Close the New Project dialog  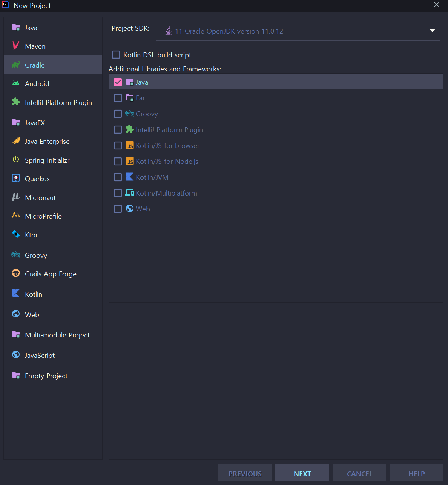pos(437,5)
